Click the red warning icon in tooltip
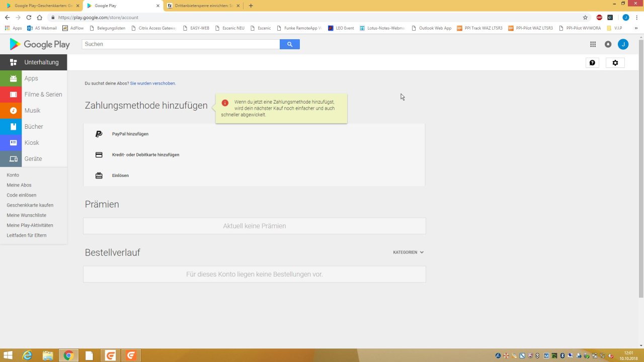This screenshot has height=362, width=644. coord(225,103)
